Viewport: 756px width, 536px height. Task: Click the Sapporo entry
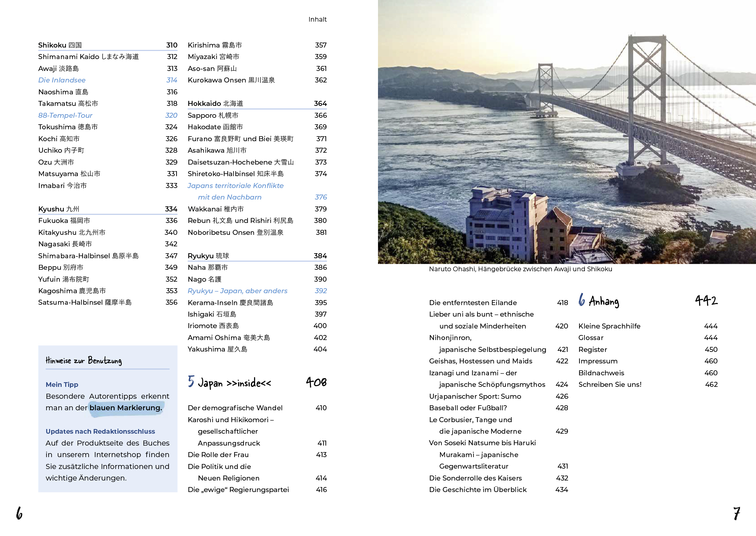213,115
